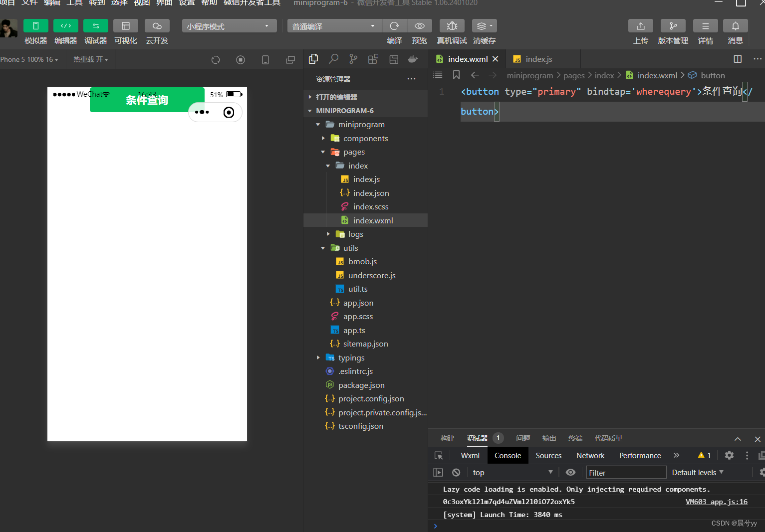Viewport: 765px width, 532px height.
Task: Open the source control icon
Action: tap(353, 59)
